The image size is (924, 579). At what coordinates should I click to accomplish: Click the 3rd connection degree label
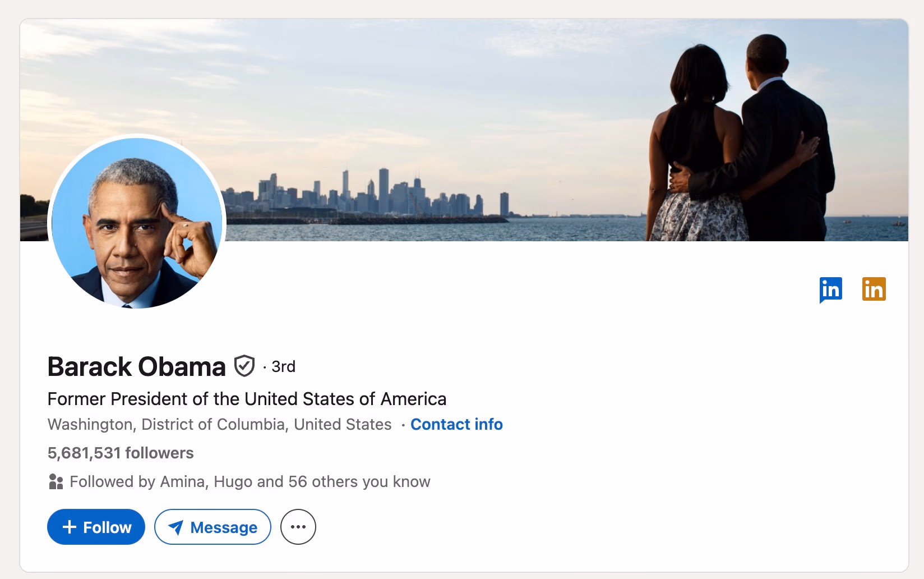(283, 366)
